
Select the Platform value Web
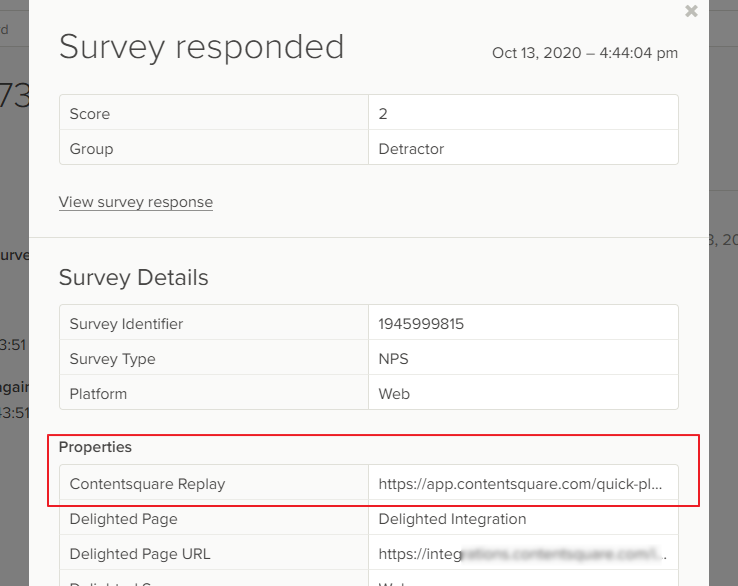click(394, 394)
